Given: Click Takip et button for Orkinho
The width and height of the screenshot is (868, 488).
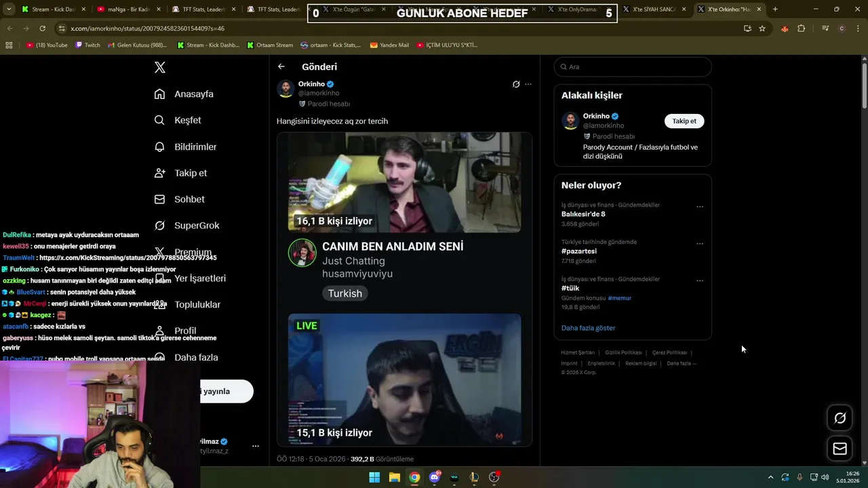Looking at the screenshot, I should [x=684, y=121].
